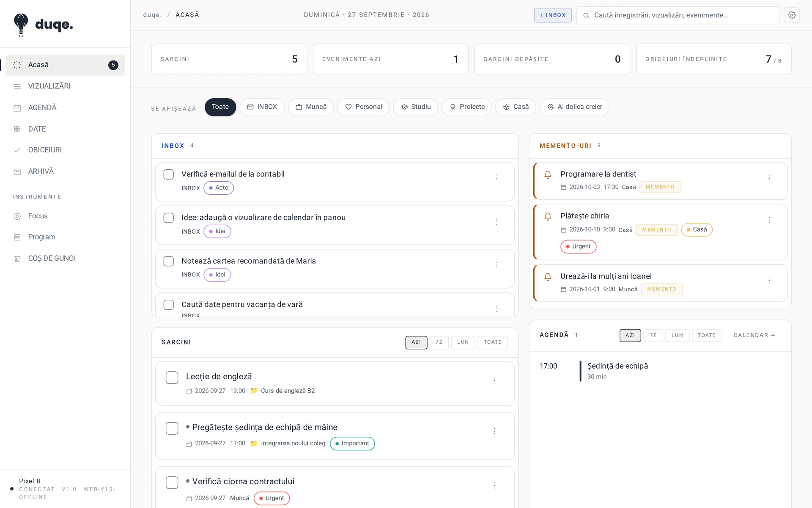Image resolution: width=812 pixels, height=508 pixels.
Task: Click the duqe. breadcrumb link
Action: pos(153,15)
